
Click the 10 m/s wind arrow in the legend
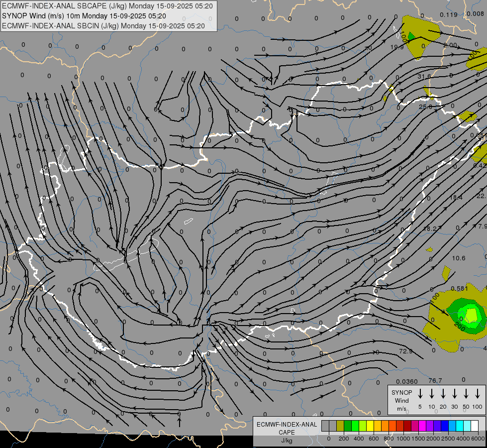[432, 393]
